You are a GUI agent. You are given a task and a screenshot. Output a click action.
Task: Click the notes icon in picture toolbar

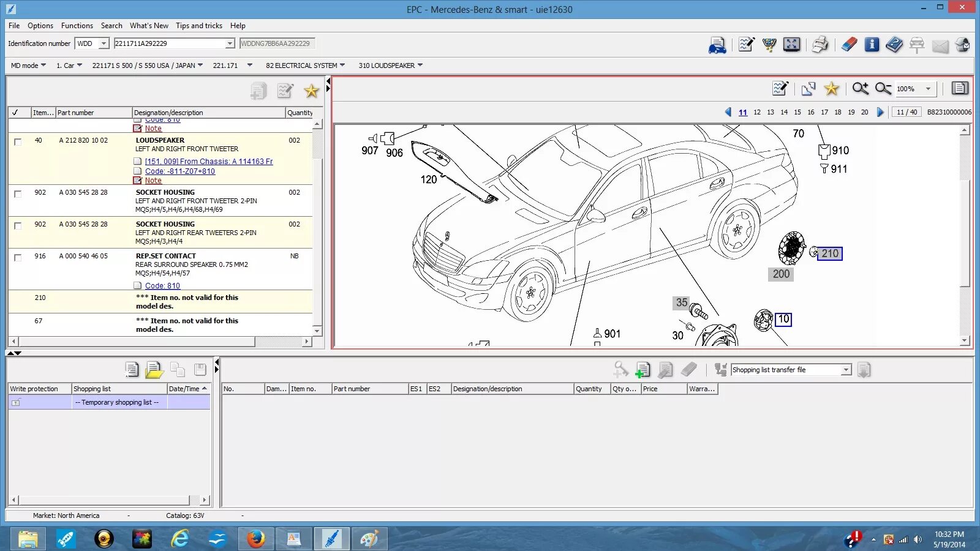tap(780, 88)
